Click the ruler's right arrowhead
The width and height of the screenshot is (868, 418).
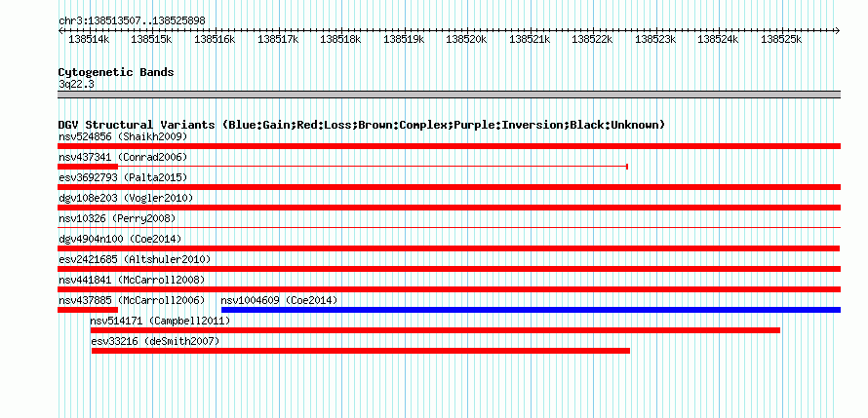(838, 30)
